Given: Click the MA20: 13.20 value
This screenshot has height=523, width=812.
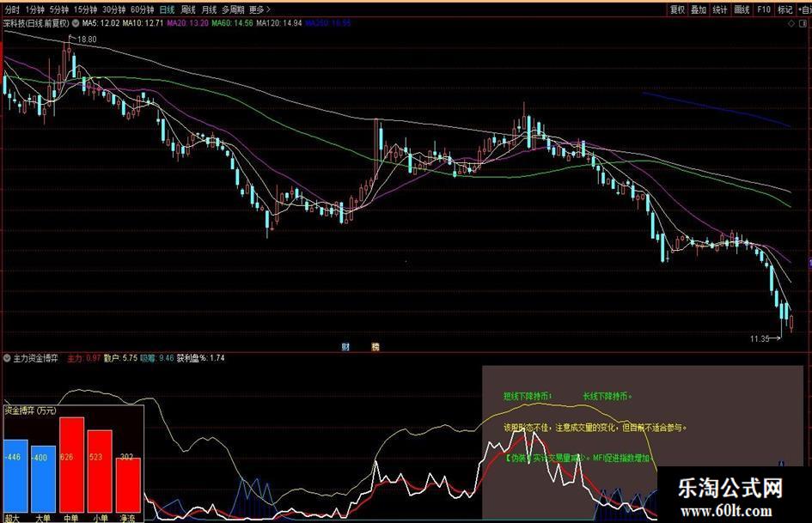Looking at the screenshot, I should (x=187, y=23).
